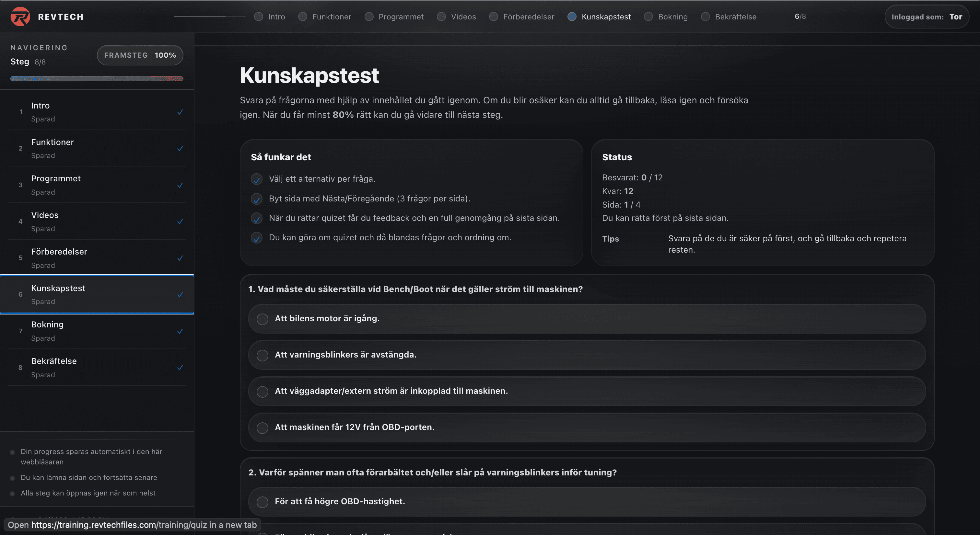Click the Steg progress bar in the sidebar
Image resolution: width=980 pixels, height=535 pixels.
coord(97,78)
